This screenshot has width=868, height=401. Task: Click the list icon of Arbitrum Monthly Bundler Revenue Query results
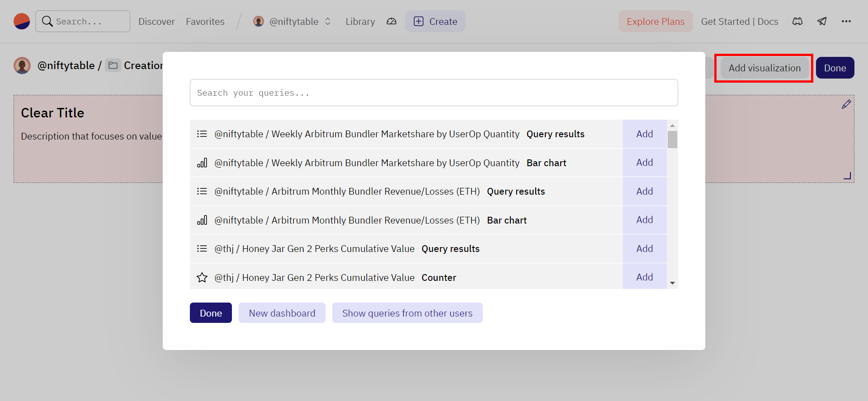point(202,191)
